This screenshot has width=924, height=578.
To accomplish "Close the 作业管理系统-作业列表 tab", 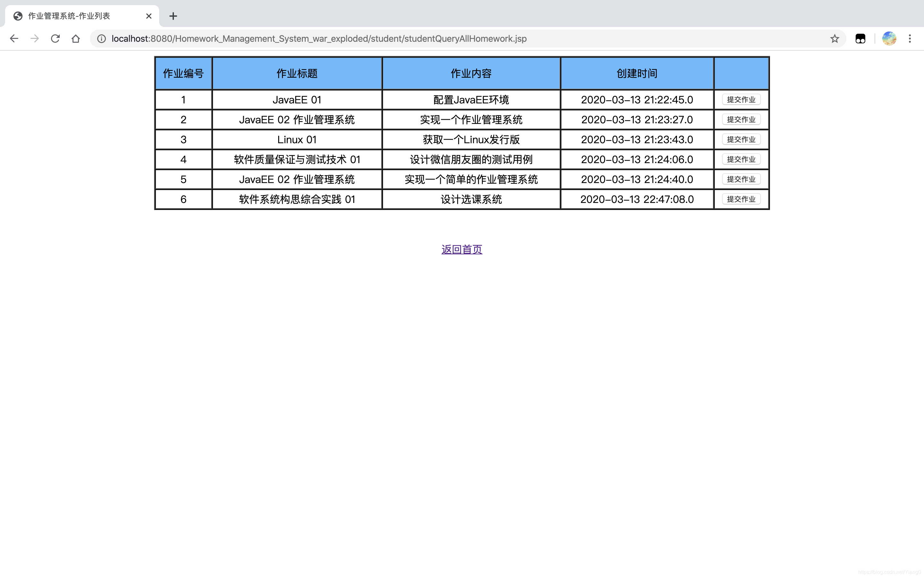I will point(149,16).
